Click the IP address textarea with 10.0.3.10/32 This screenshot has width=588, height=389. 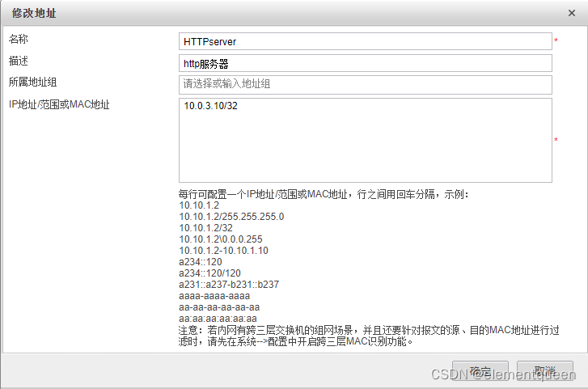tap(366, 140)
